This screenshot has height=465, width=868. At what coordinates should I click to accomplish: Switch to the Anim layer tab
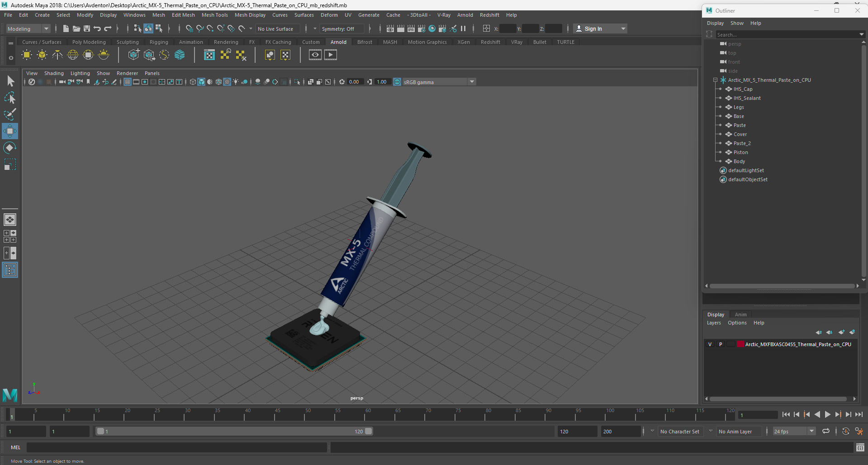tap(740, 315)
